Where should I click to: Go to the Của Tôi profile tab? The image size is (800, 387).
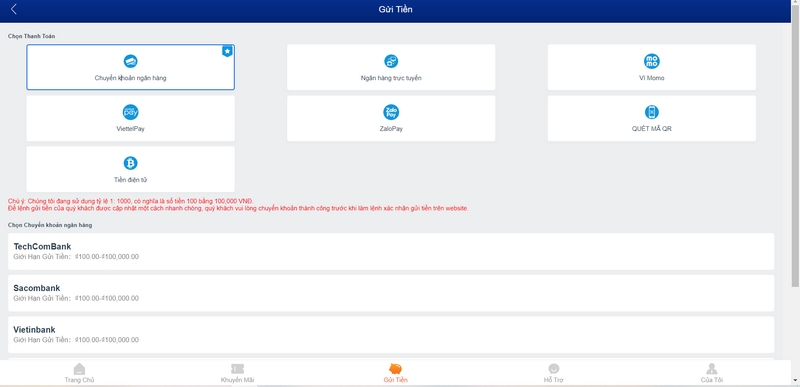pyautogui.click(x=712, y=373)
